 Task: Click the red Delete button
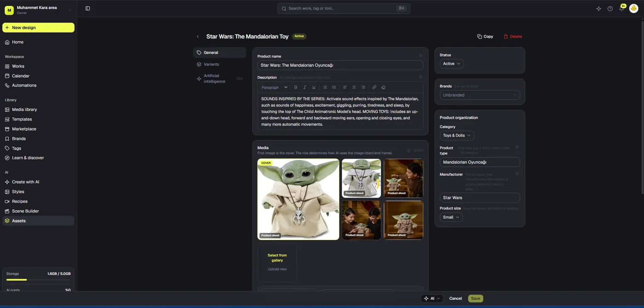tap(513, 36)
